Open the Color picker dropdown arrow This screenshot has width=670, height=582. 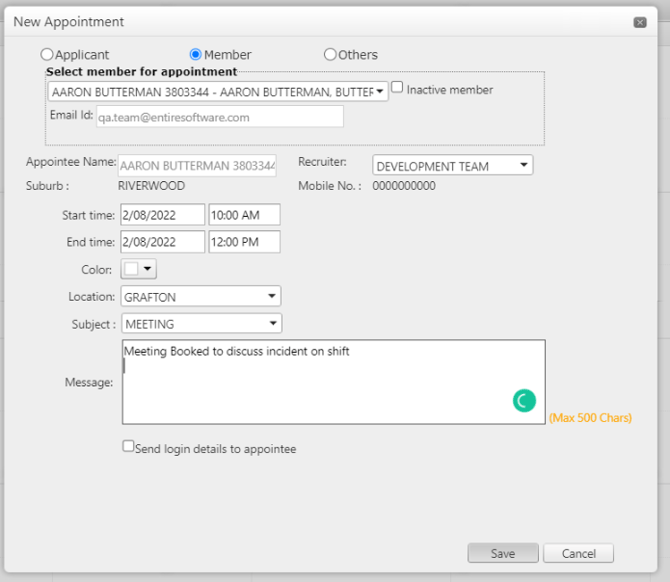[x=147, y=269]
